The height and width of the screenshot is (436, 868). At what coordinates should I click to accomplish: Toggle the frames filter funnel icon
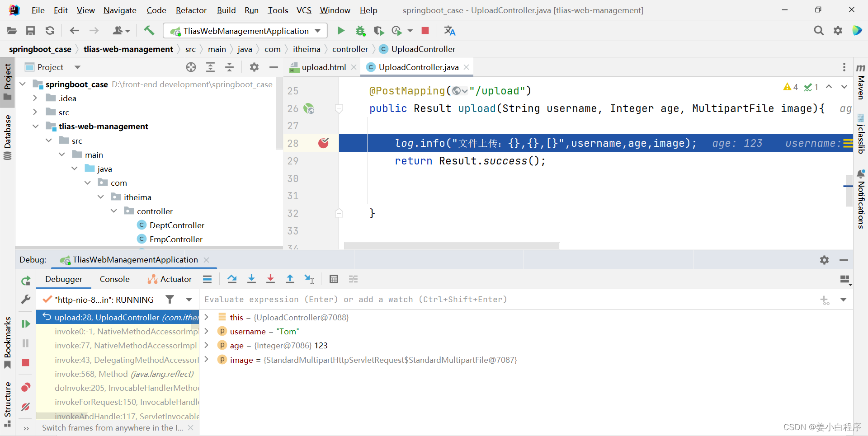click(170, 299)
